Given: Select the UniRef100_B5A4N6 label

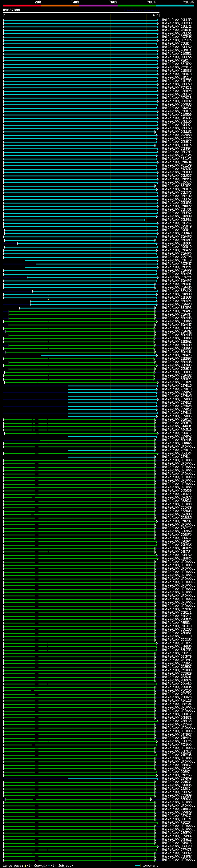Looking at the screenshot, I should coord(176,311).
